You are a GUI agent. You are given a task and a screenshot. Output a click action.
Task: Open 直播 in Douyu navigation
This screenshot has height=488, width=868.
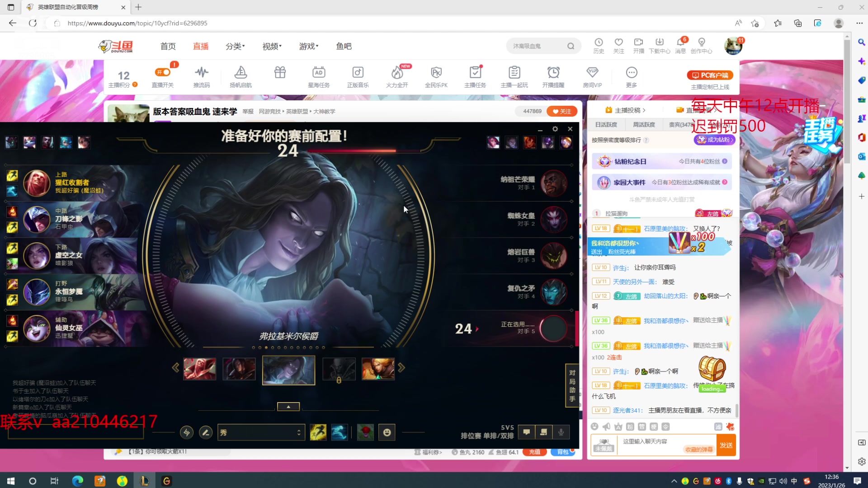click(x=201, y=46)
